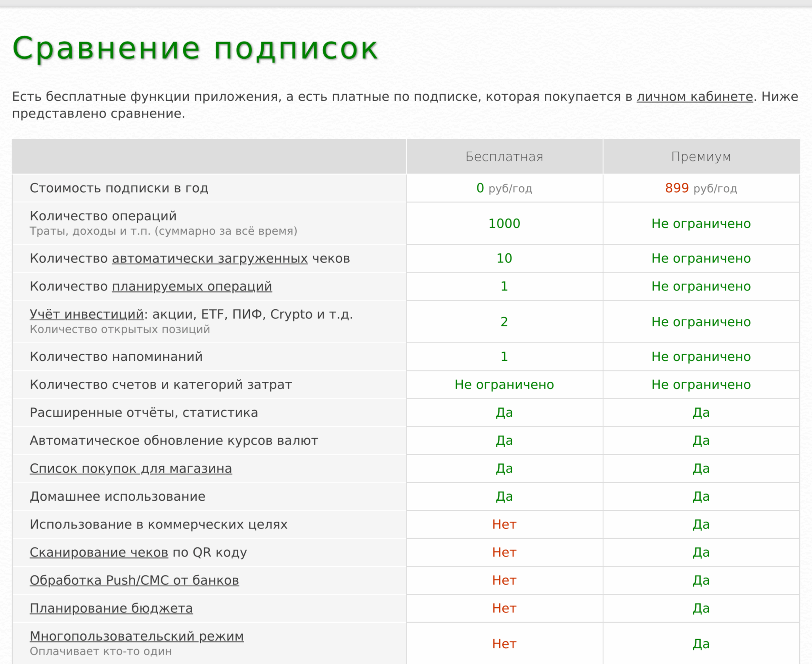This screenshot has height=664, width=812.
Task: Click Нет in commercial use row
Action: 504,524
